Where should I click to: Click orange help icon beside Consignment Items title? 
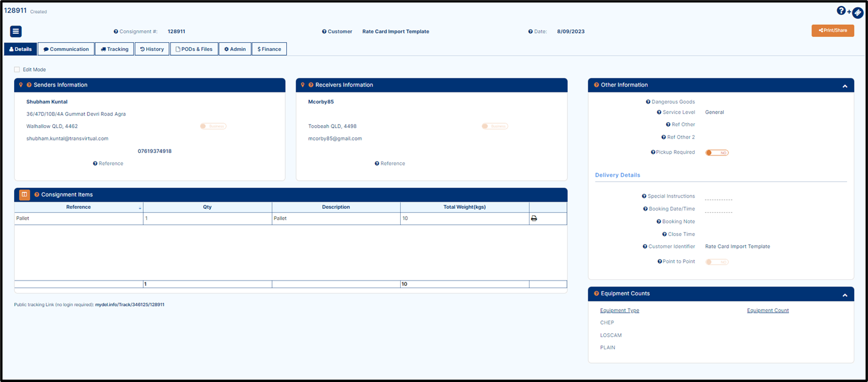(37, 195)
